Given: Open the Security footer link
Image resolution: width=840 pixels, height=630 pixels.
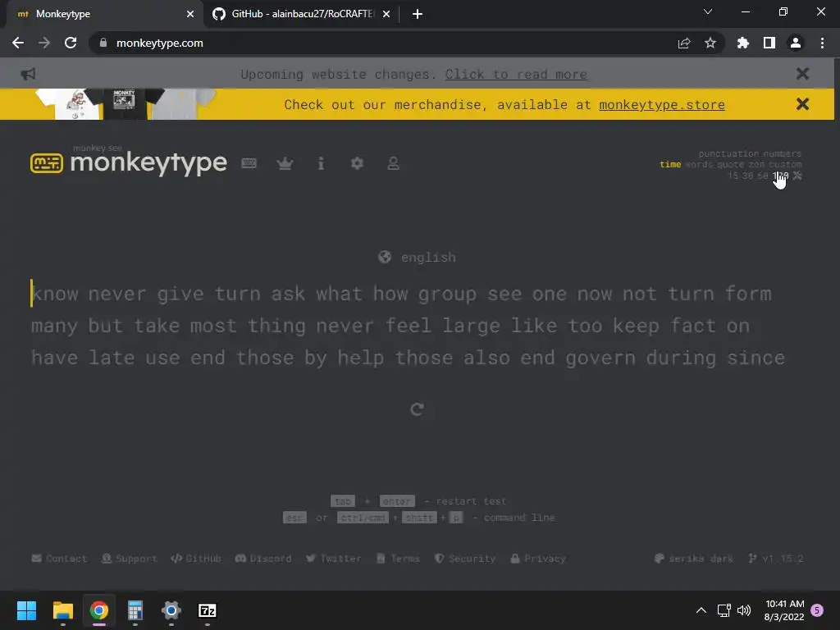Looking at the screenshot, I should click(x=465, y=558).
